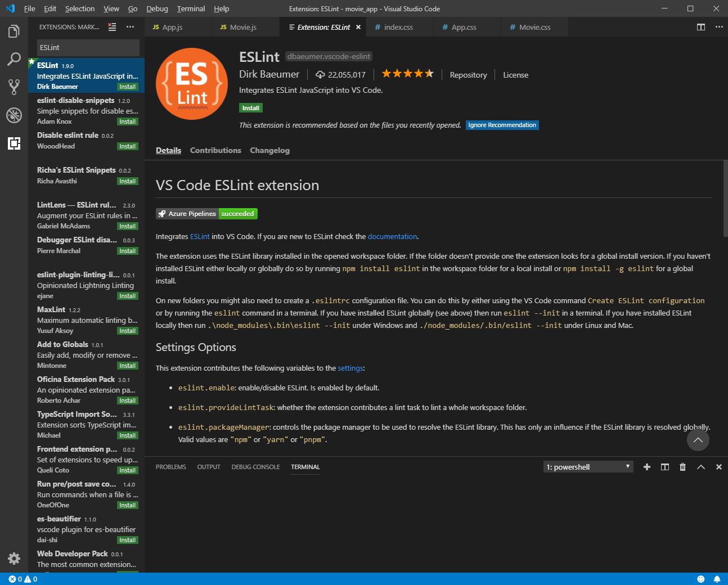Image resolution: width=728 pixels, height=585 pixels.
Task: Click the VS Code logo in the title bar
Action: [10, 8]
